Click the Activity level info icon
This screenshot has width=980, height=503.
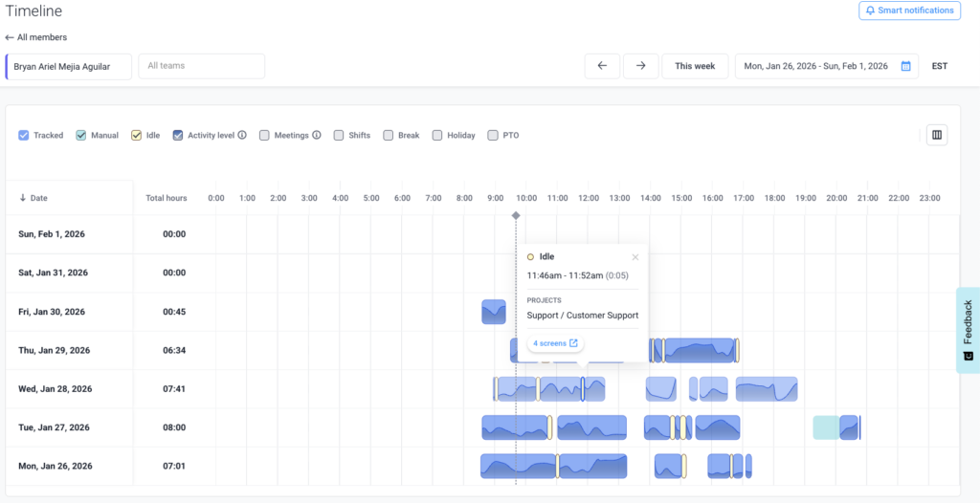point(242,136)
